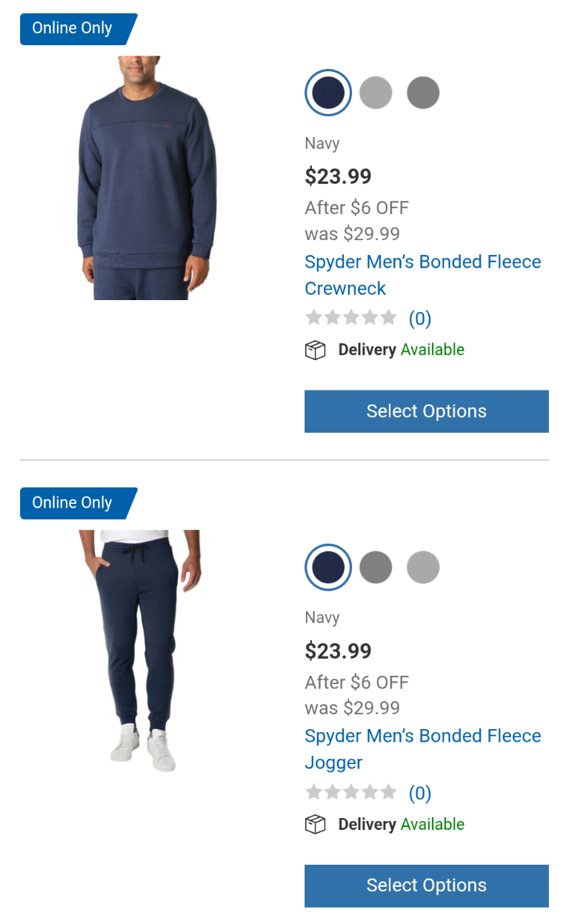The height and width of the screenshot is (924, 569).
Task: Click the Jogger star rating
Action: point(351,792)
